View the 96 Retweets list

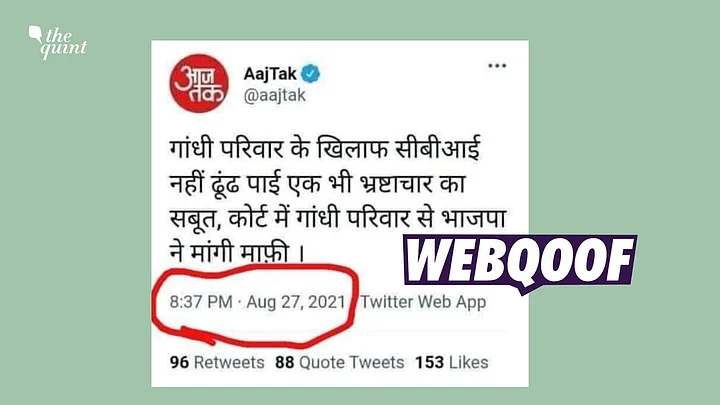[x=217, y=362]
